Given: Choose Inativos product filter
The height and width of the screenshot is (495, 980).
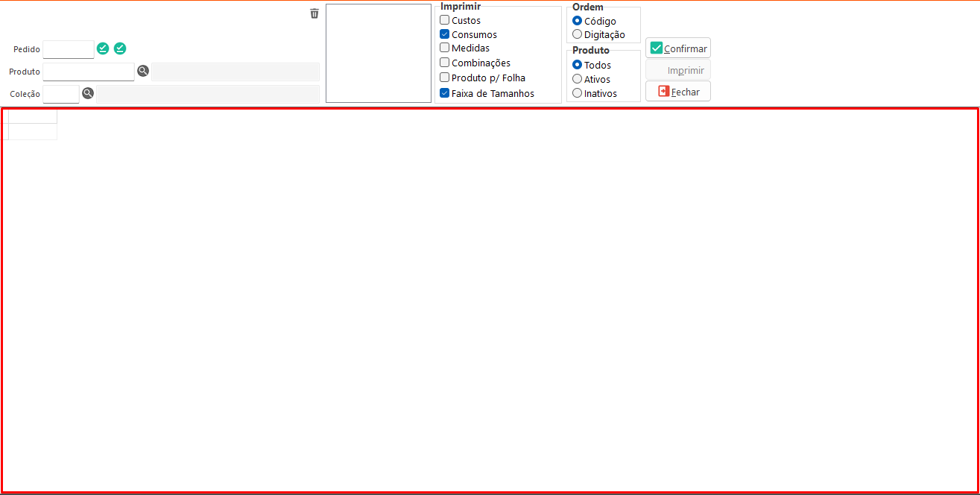Looking at the screenshot, I should 577,93.
